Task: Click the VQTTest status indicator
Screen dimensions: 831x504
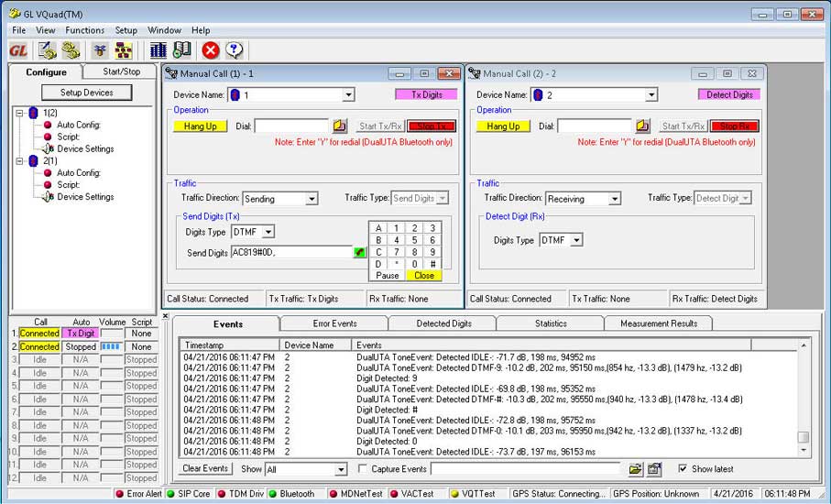Action: pyautogui.click(x=474, y=493)
